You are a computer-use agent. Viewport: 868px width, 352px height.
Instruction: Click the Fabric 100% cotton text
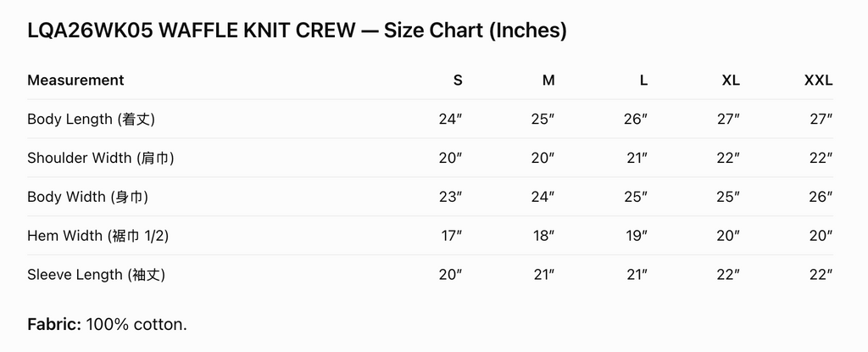[x=107, y=324]
